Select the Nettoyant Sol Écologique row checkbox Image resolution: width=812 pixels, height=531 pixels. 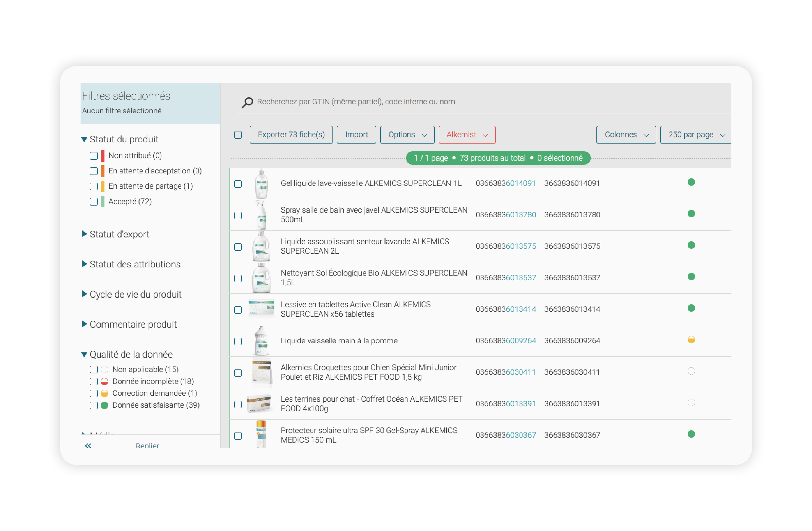click(x=238, y=279)
